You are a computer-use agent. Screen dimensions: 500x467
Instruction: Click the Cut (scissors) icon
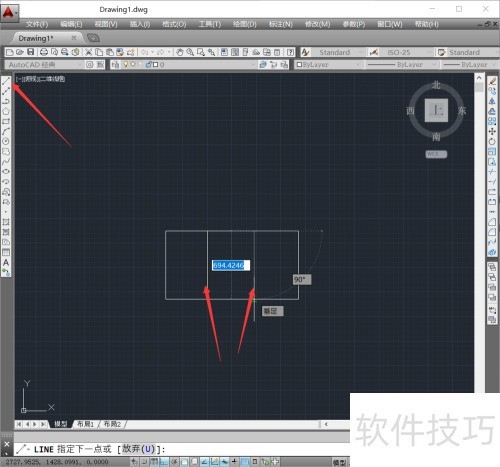pyautogui.click(x=88, y=52)
